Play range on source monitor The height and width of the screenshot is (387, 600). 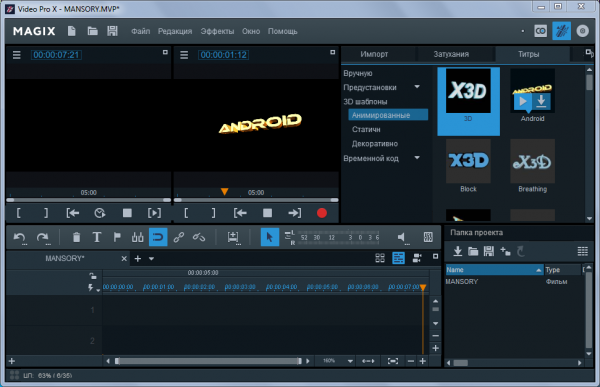pyautogui.click(x=154, y=213)
